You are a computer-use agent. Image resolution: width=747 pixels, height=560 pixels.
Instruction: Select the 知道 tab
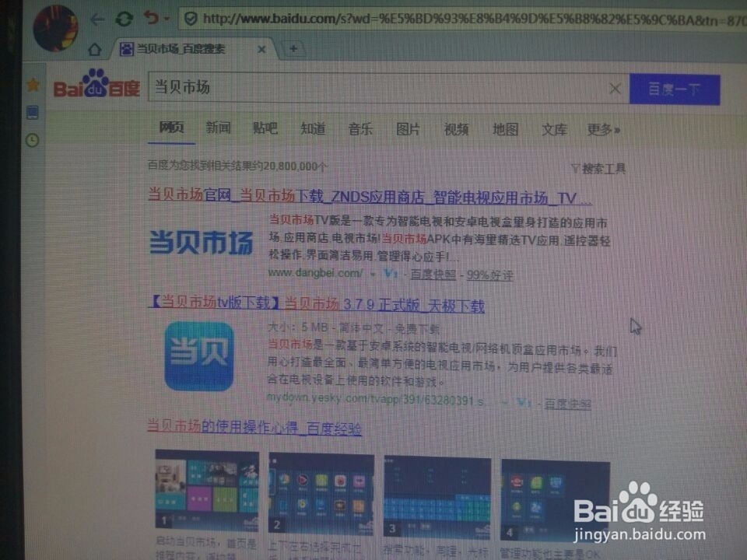click(x=313, y=128)
